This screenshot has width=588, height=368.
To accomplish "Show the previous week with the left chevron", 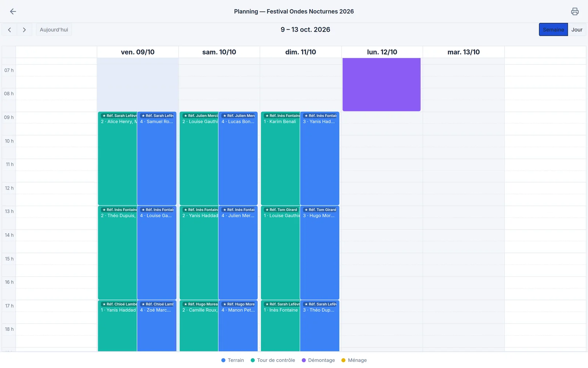I will [10, 30].
